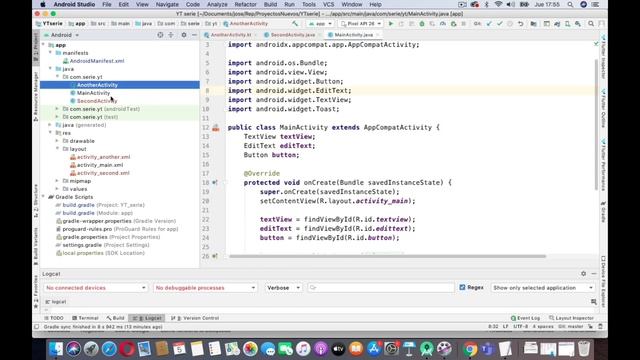Screen dimensions: 640x360
Task: Open the Verbose log level dropdown
Action: pyautogui.click(x=283, y=288)
